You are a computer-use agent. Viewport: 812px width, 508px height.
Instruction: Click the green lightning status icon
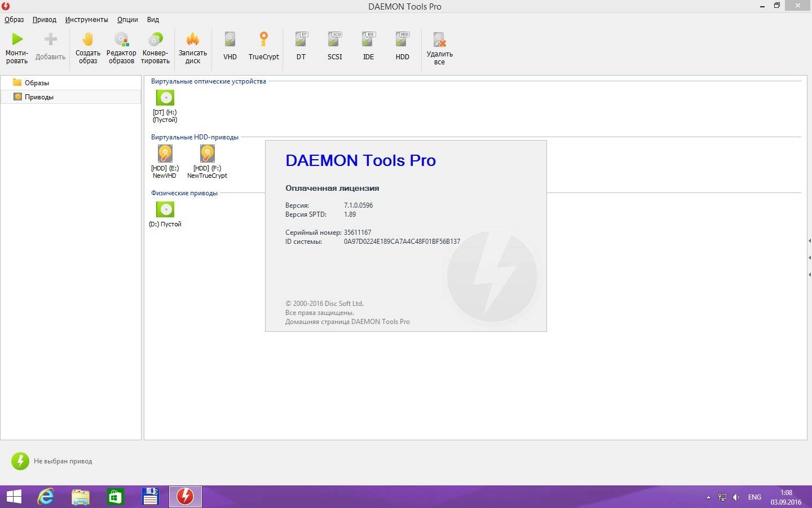(x=20, y=461)
